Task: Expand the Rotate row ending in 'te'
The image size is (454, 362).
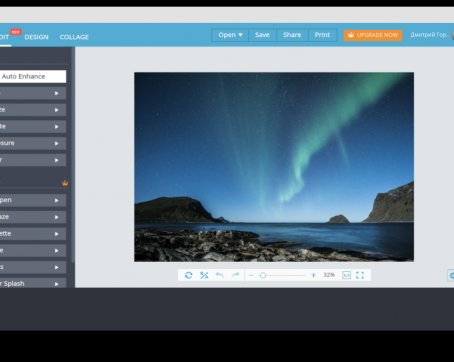Action: [33, 127]
